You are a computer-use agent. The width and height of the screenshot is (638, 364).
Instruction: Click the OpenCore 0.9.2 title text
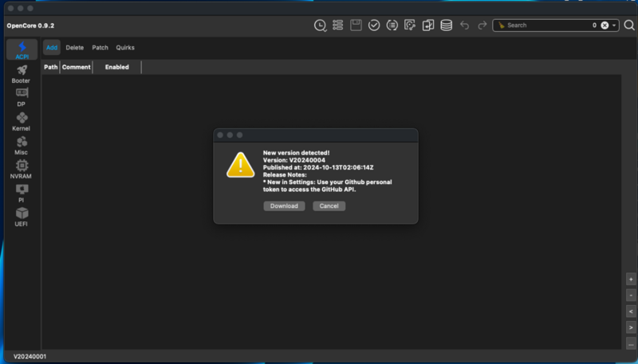point(30,25)
